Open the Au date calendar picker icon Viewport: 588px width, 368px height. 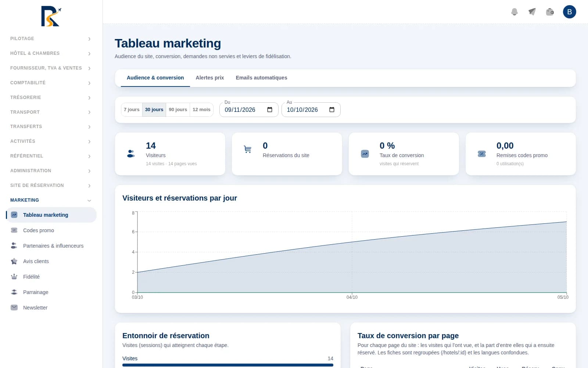pyautogui.click(x=332, y=110)
